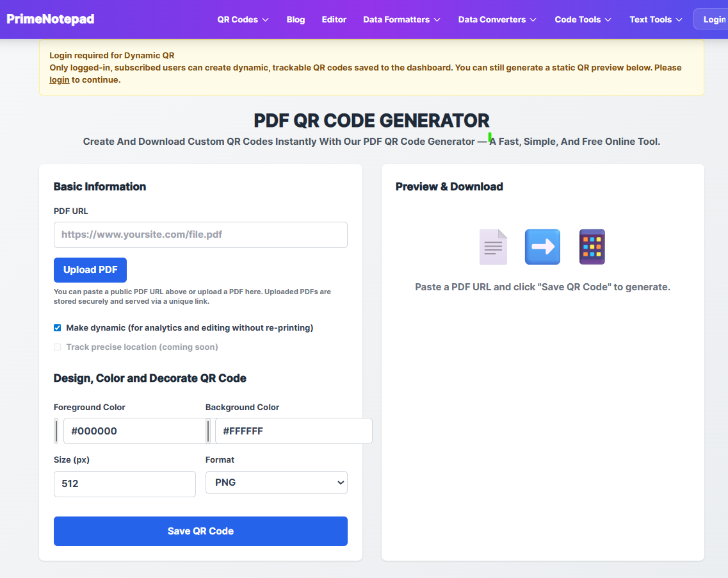The width and height of the screenshot is (728, 578).
Task: Open the Foreground Color picker swatch
Action: (x=56, y=431)
